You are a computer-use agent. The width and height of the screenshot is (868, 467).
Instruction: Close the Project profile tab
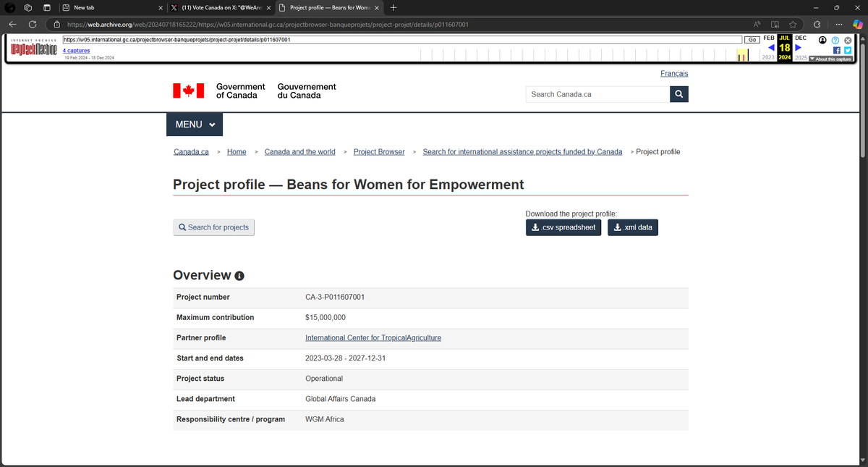coord(377,7)
